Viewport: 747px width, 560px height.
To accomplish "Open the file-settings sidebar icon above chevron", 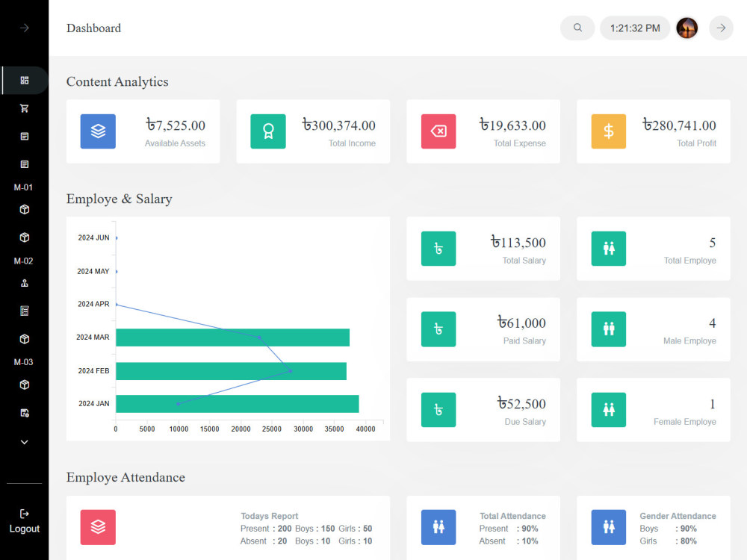I will [25, 413].
